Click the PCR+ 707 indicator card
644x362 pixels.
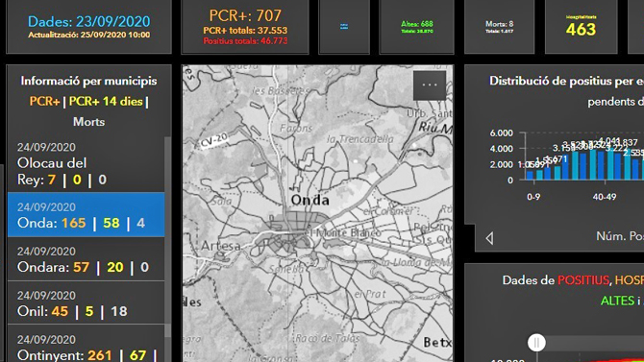(245, 27)
